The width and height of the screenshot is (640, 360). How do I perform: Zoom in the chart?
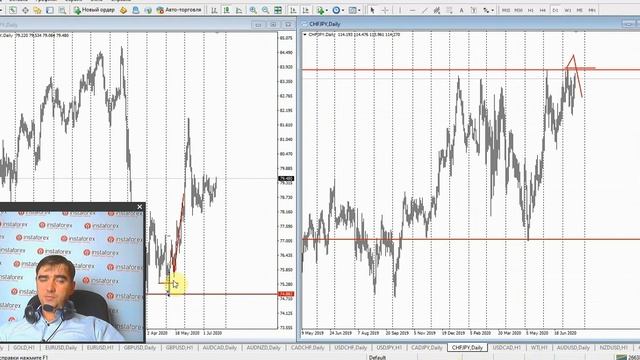click(253, 10)
